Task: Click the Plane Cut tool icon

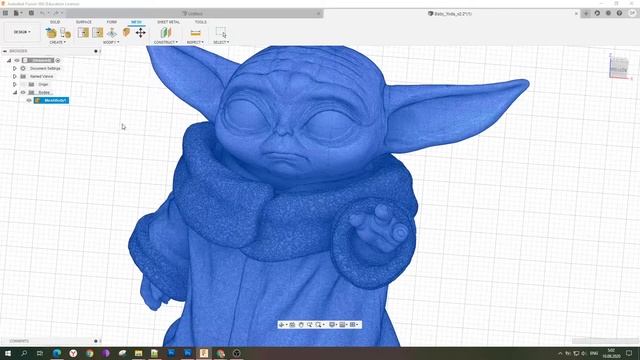Action: coord(112,33)
